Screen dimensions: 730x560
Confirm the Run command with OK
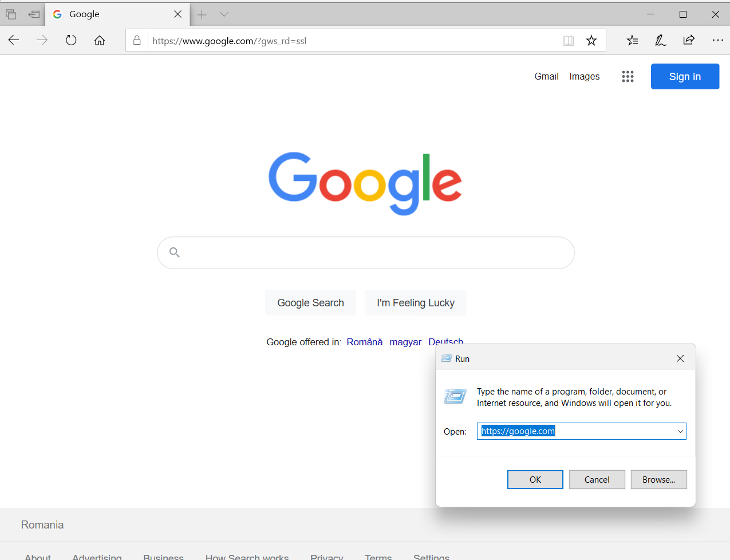click(x=535, y=479)
